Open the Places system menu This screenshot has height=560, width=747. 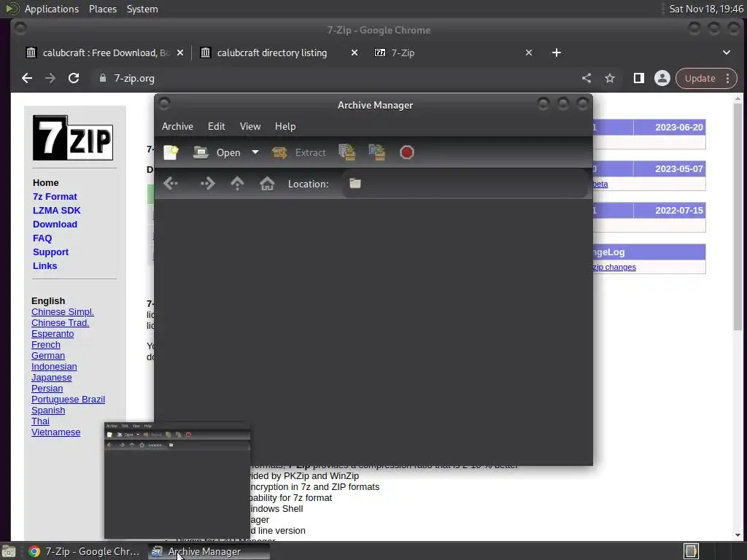pos(102,9)
